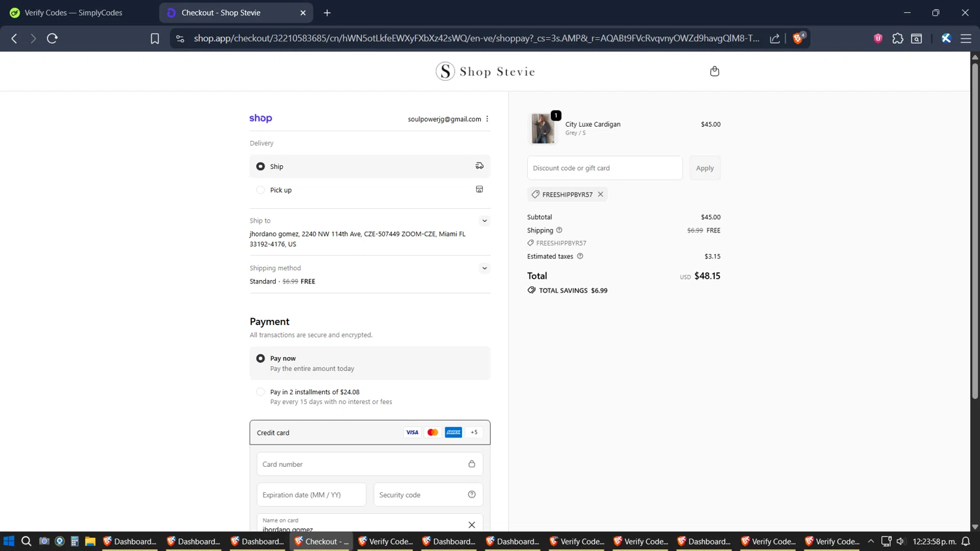Click the share page icon in address bar
The height and width of the screenshot is (551, 980).
(775, 39)
